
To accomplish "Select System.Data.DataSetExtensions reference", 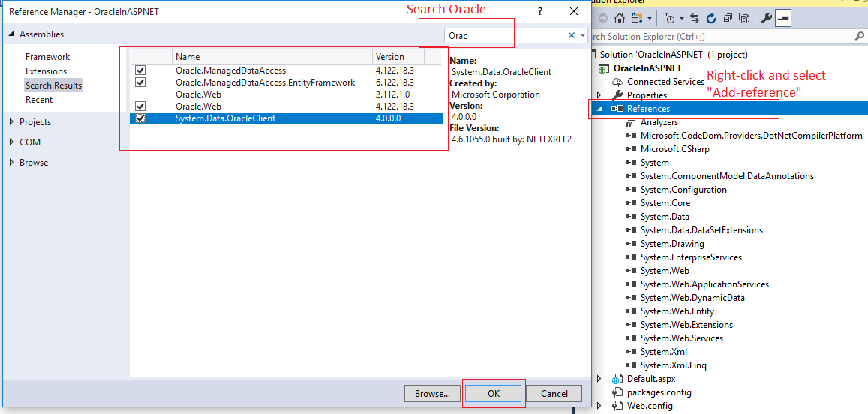I will coord(701,229).
